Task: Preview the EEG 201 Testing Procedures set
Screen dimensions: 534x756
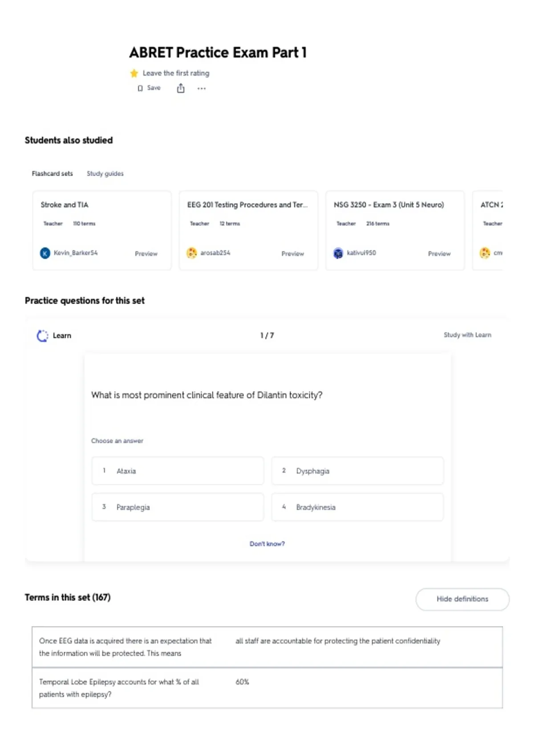Action: (x=292, y=253)
